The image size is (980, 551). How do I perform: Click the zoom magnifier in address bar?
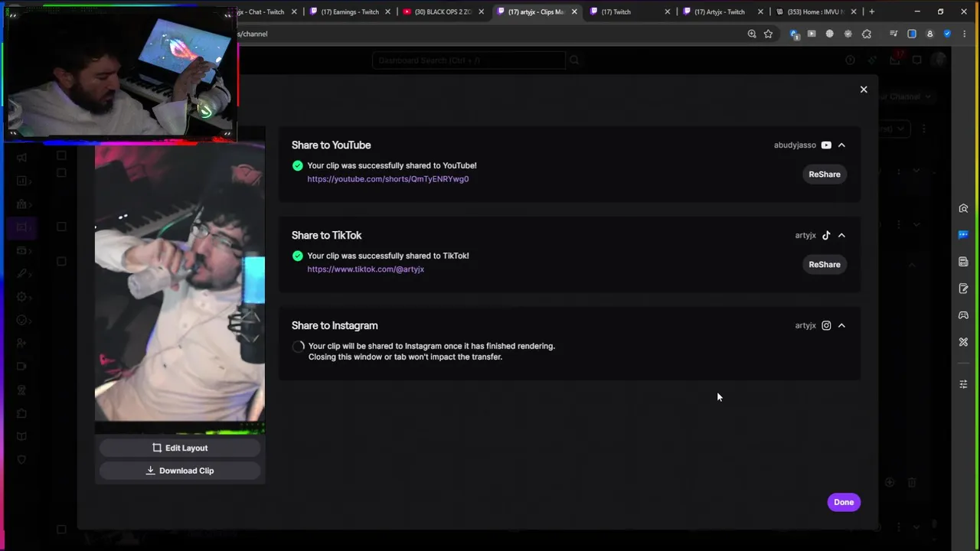click(752, 34)
